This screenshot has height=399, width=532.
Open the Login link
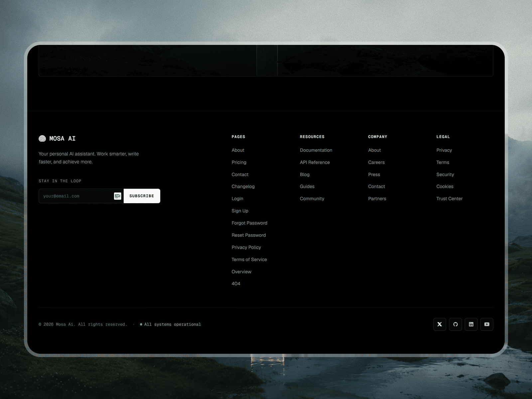[237, 199]
